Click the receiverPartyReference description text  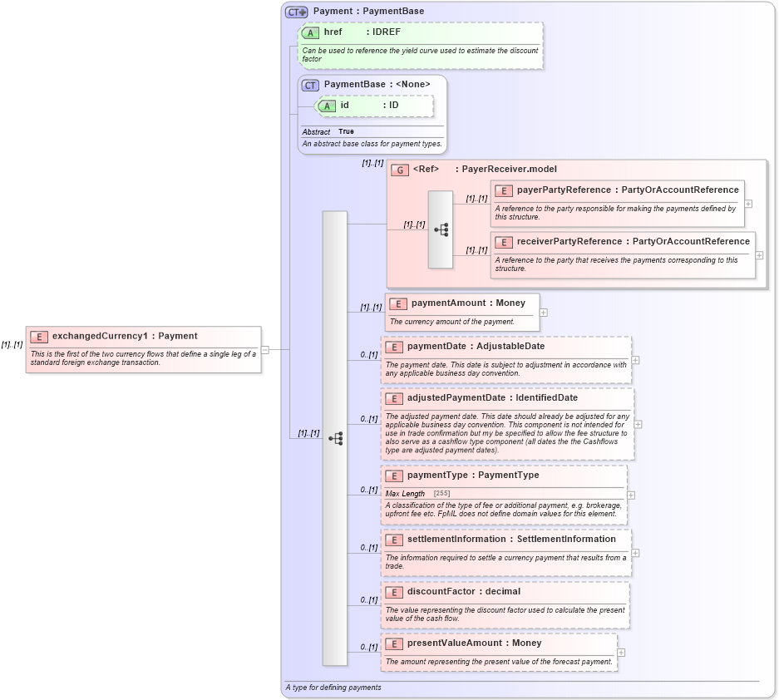(x=616, y=264)
